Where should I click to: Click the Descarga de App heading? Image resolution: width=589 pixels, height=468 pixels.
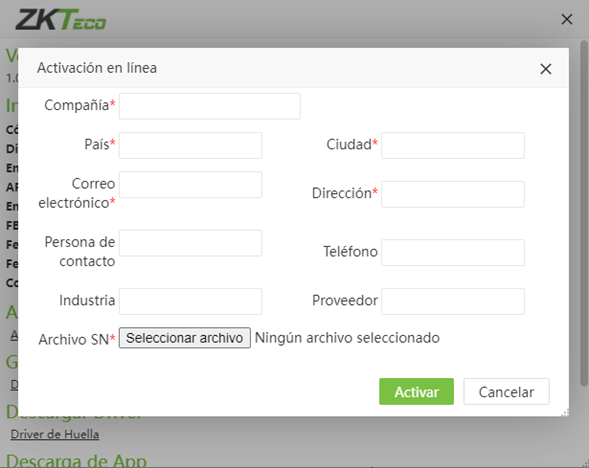(76, 460)
